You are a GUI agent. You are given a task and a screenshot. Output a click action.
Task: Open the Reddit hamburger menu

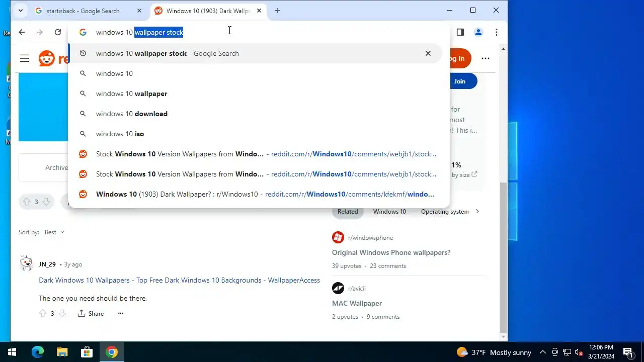pos(25,58)
